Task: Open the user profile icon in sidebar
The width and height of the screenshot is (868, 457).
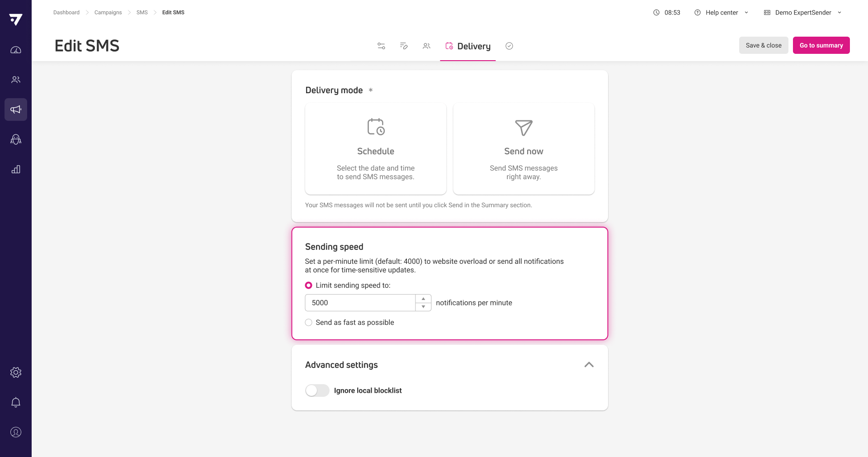Action: [x=16, y=432]
